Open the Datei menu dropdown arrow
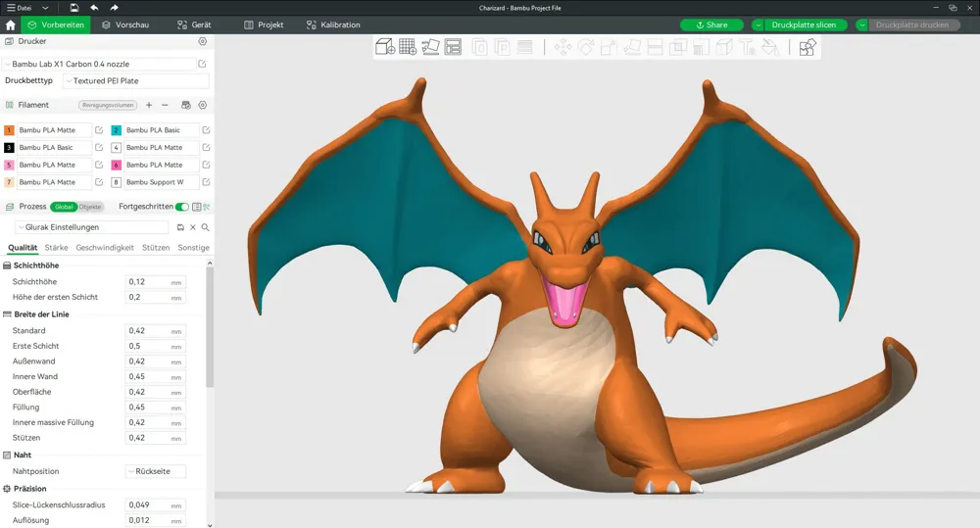This screenshot has height=528, width=980. tap(45, 8)
